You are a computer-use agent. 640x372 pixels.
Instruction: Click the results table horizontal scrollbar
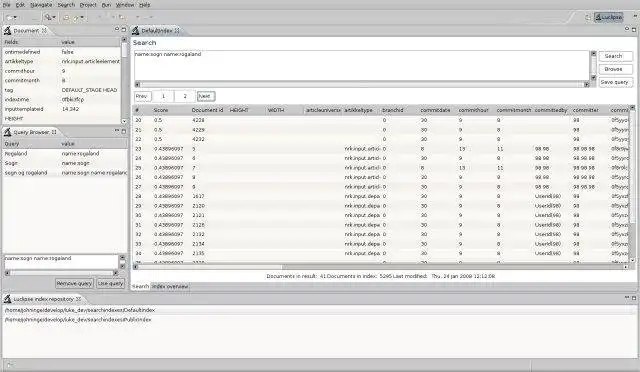(380, 267)
